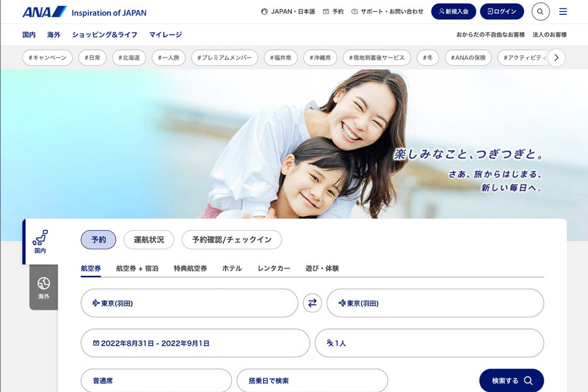Switch to 航空券 + 宿泊 tab

137,269
